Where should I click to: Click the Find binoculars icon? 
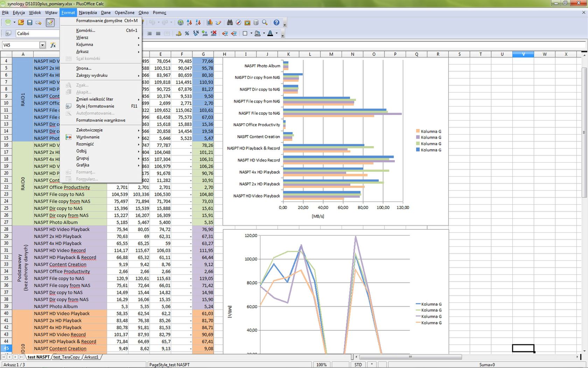(x=230, y=22)
